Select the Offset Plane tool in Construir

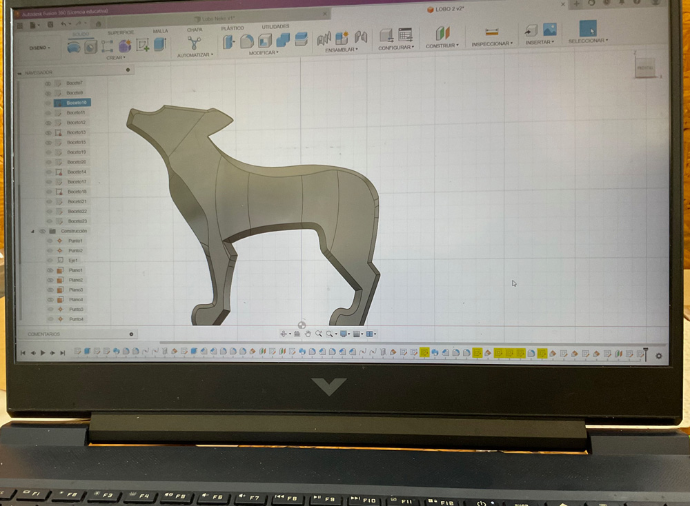[443, 33]
